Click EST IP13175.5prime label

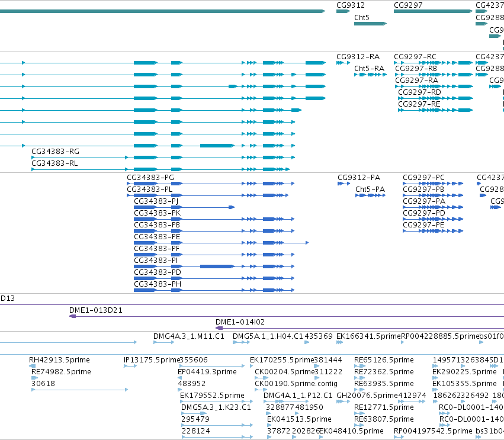pos(152,360)
